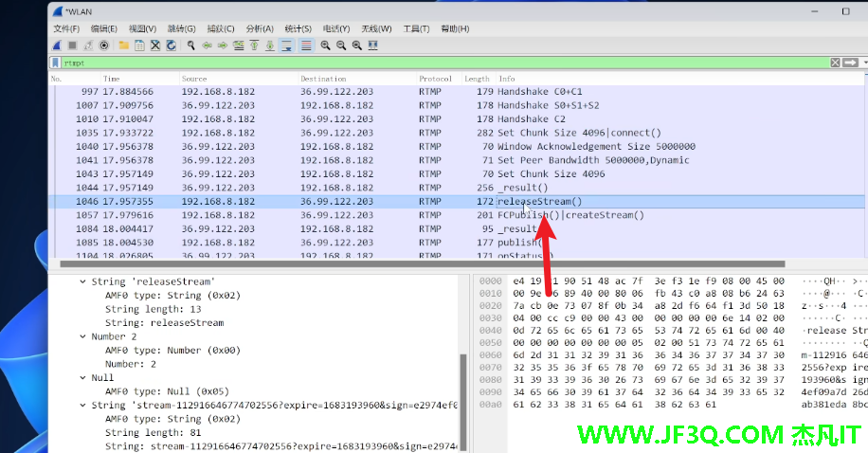Clear the display filter with the X button
This screenshot has height=453, width=868.
[x=835, y=63]
